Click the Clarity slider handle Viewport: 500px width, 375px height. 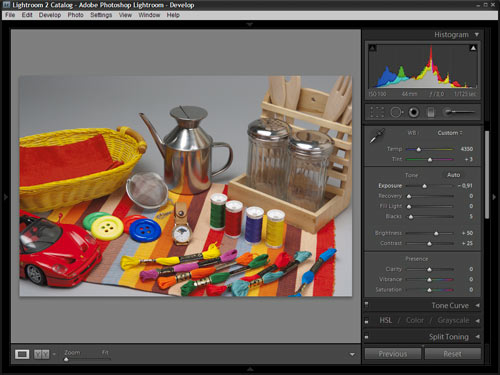[x=429, y=269]
